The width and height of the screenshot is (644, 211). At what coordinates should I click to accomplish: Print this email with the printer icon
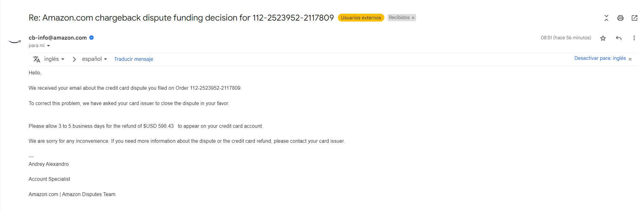(620, 18)
